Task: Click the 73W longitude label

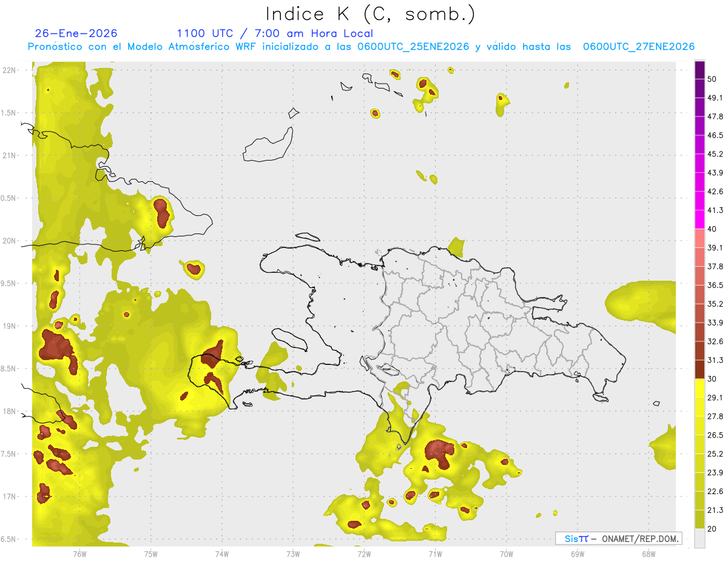Action: [x=293, y=554]
